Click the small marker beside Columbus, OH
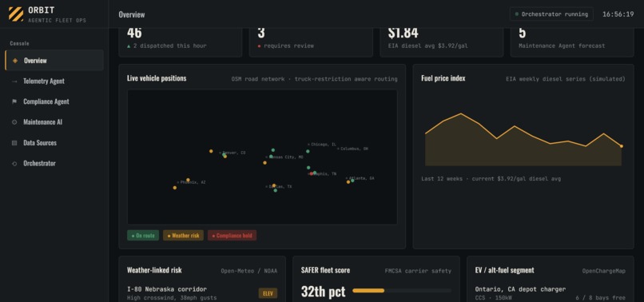This screenshot has width=644, height=302. 339,149
